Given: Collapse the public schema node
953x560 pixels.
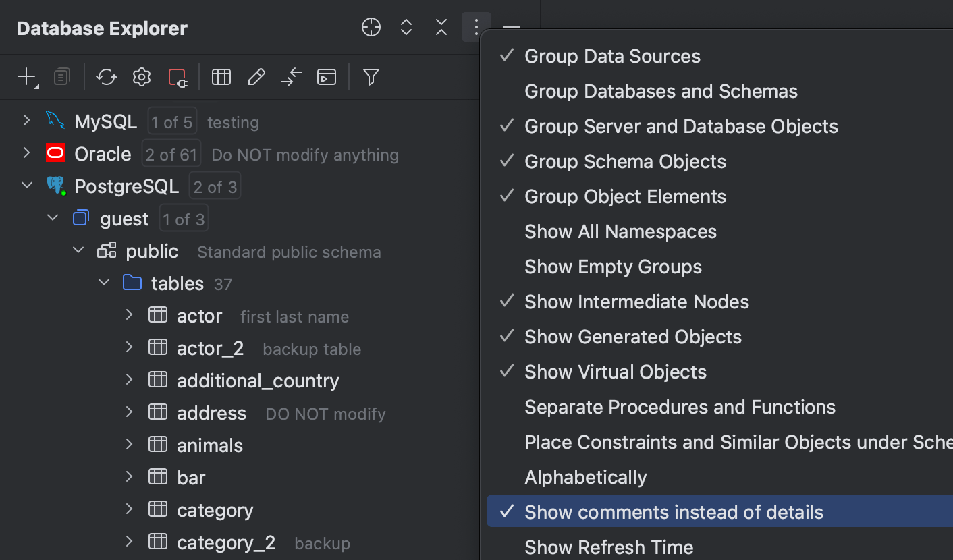Looking at the screenshot, I should point(78,250).
